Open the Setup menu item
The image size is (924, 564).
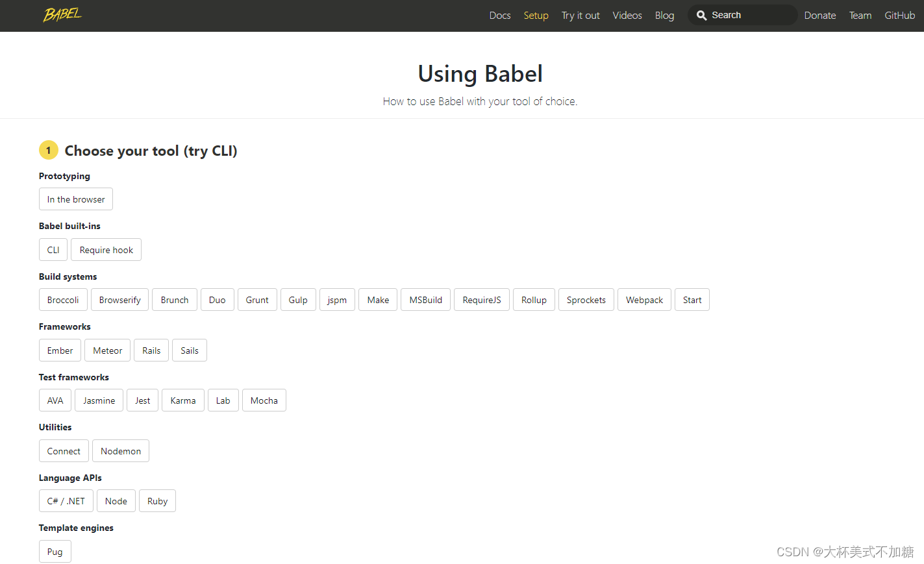point(536,16)
